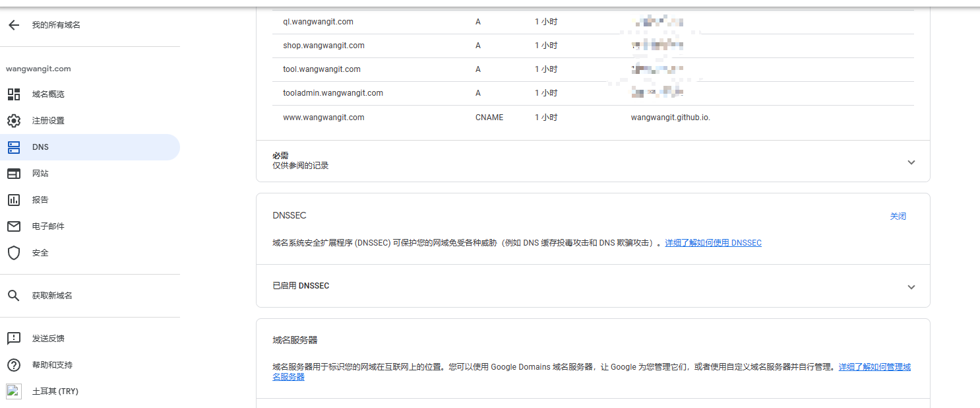Viewport: 980px width, 408px height.
Task: Click the 帮助和支持 question mark icon
Action: pos(14,365)
